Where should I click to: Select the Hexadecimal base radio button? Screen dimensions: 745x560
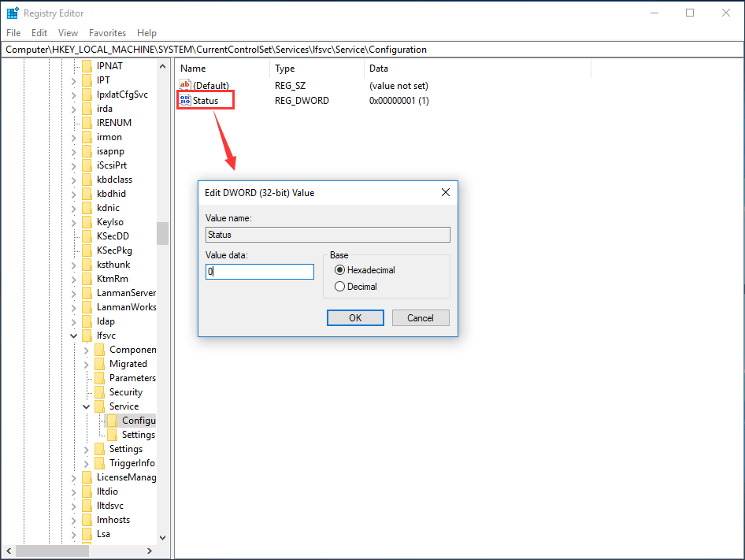click(340, 270)
